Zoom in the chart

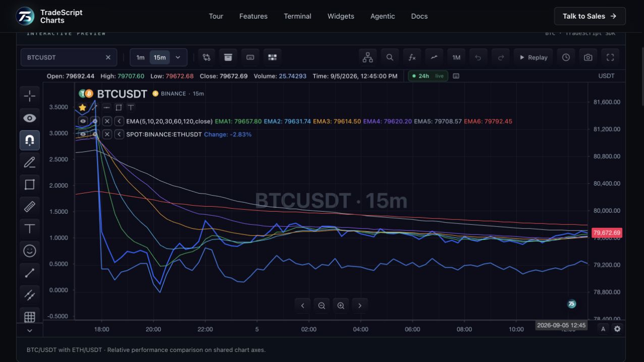[x=341, y=306]
